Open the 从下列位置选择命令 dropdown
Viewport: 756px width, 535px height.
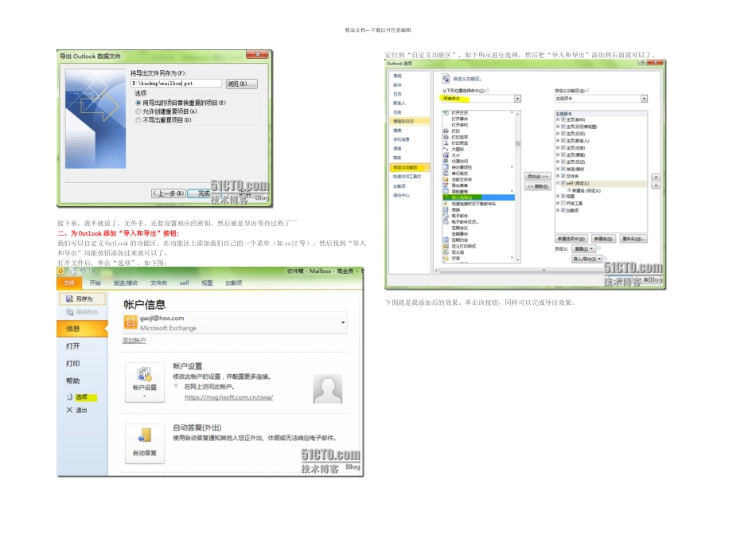(x=481, y=99)
